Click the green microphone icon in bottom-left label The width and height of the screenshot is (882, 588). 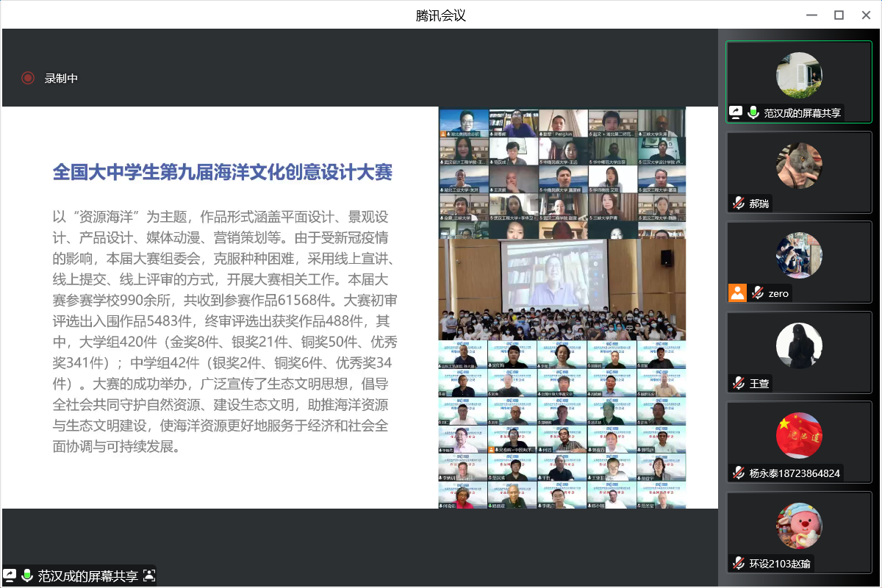(27, 576)
